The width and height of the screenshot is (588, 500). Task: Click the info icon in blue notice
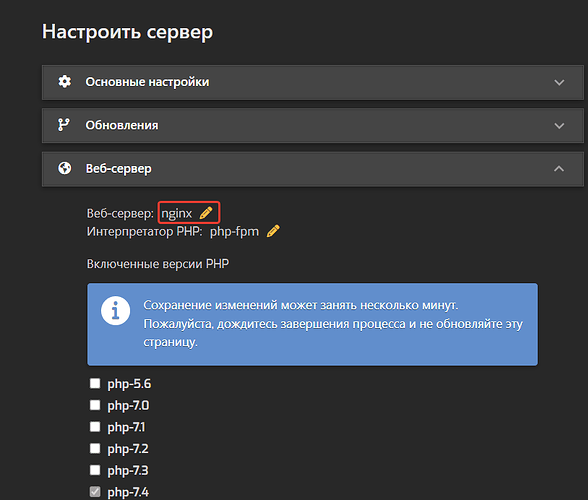pyautogui.click(x=116, y=311)
